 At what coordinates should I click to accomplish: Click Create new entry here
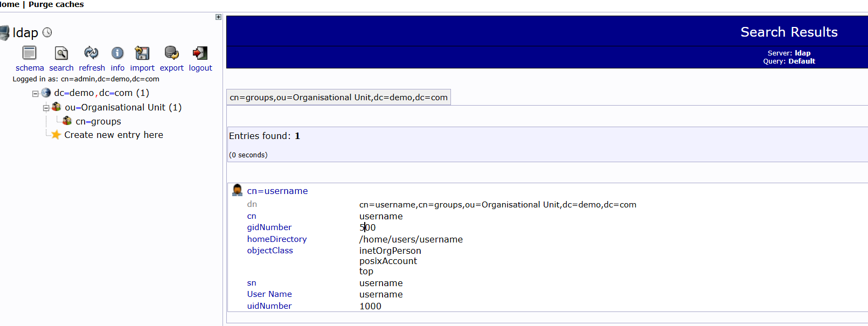tap(114, 135)
